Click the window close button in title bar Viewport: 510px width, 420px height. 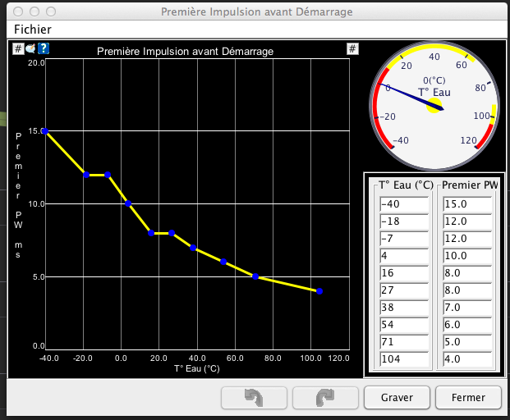(x=18, y=12)
